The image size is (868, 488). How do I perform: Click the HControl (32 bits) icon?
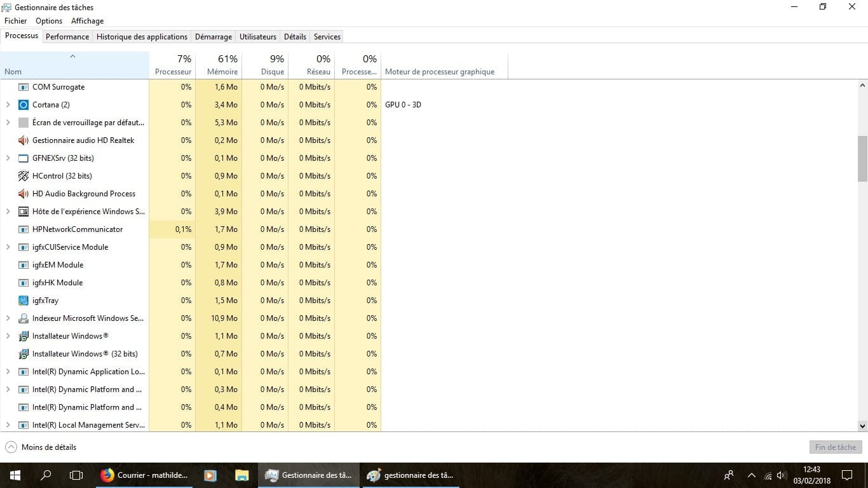[24, 176]
